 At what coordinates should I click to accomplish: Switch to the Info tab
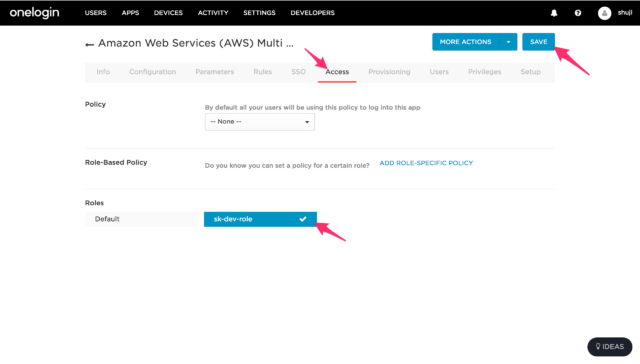point(103,72)
